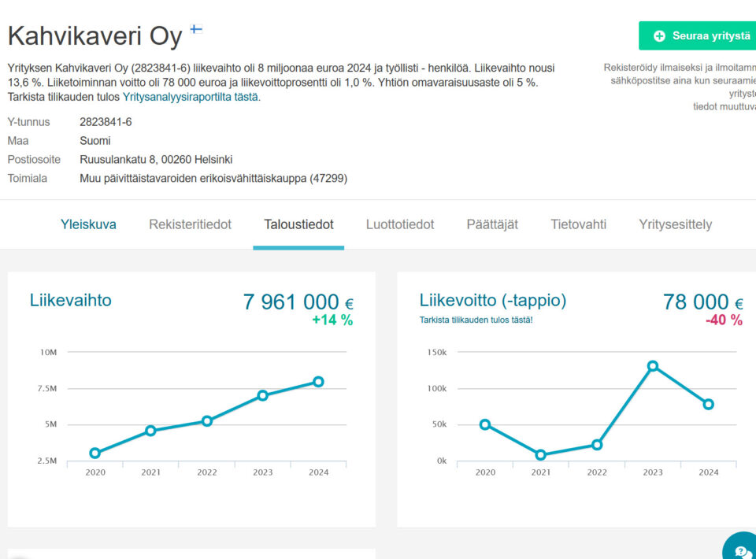Switch to the Yleiskuva tab
The image size is (756, 559).
pyautogui.click(x=88, y=224)
